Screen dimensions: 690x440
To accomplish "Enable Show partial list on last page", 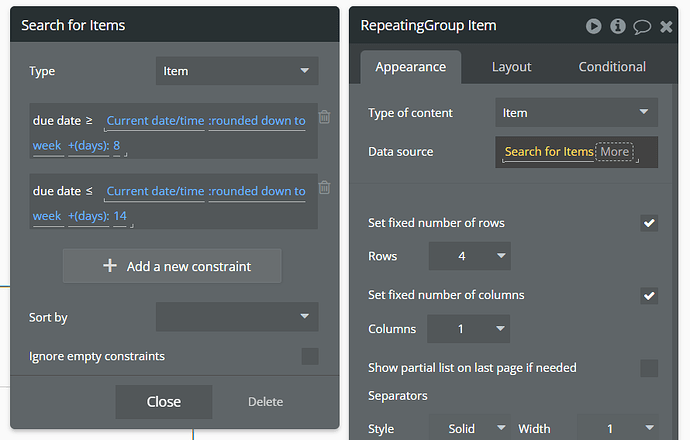I will (x=649, y=368).
